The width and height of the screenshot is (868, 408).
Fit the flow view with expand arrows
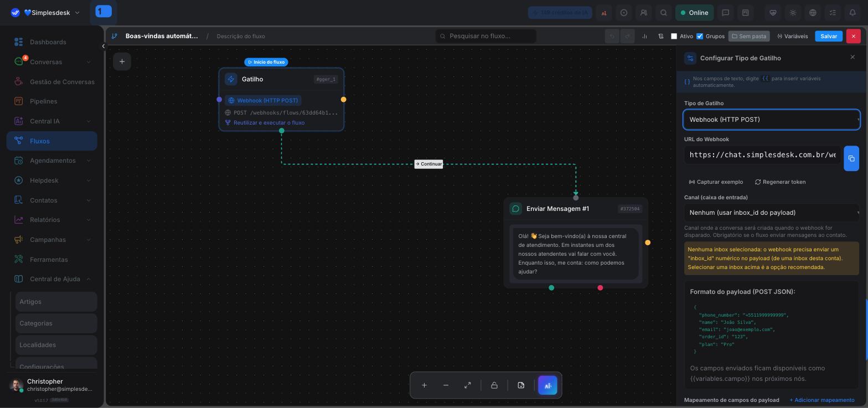[x=468, y=385]
